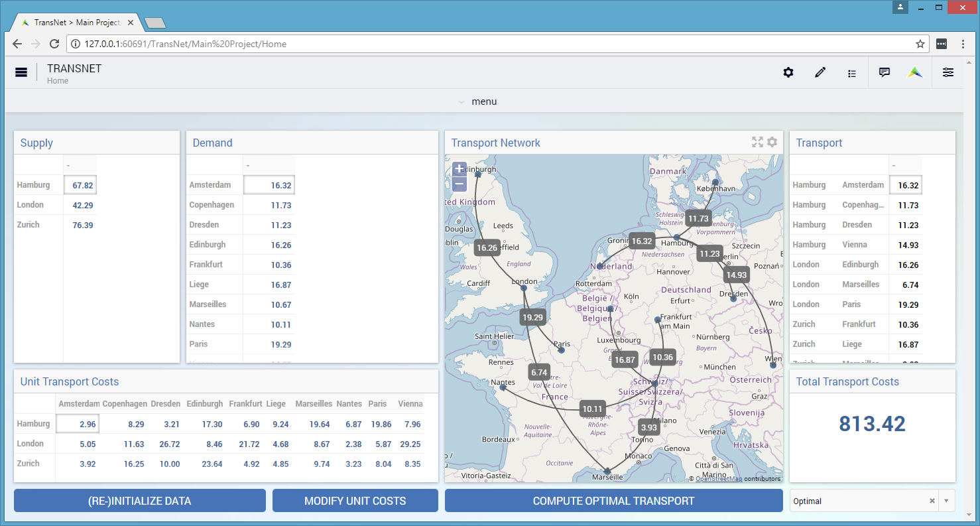980x526 pixels.
Task: Open the task list icon in the header
Action: point(852,73)
